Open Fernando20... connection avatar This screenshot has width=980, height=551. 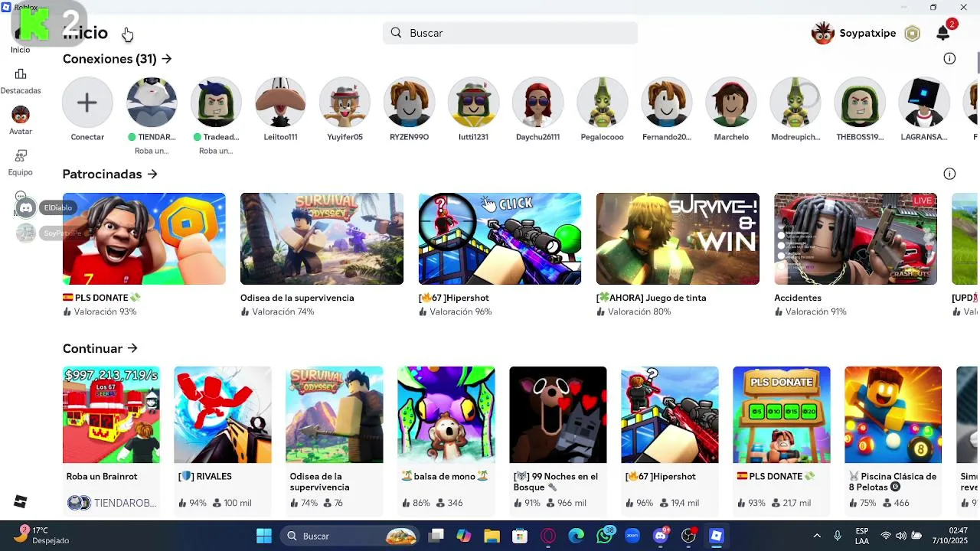[x=666, y=102]
